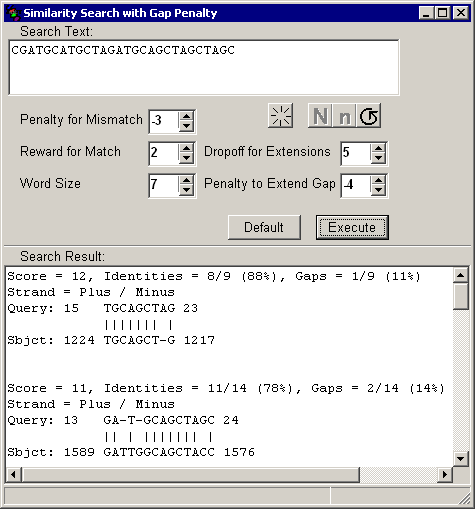The image size is (475, 509).
Task: Click the Dropoff for Extensions field
Action: 356,153
